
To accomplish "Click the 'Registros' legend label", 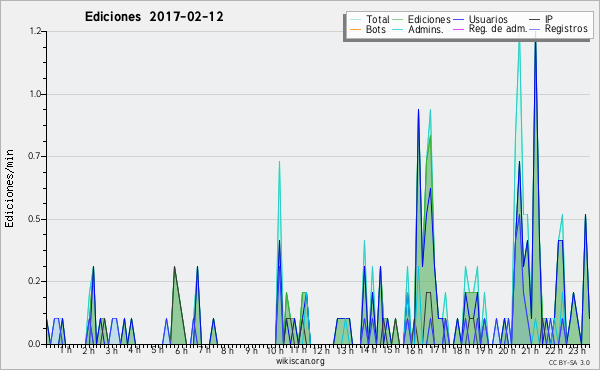I will click(566, 29).
